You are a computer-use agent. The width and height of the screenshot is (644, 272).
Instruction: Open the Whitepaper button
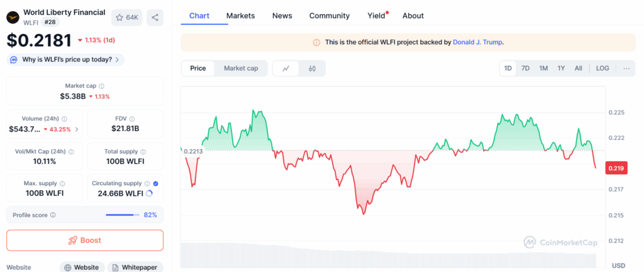[135, 267]
